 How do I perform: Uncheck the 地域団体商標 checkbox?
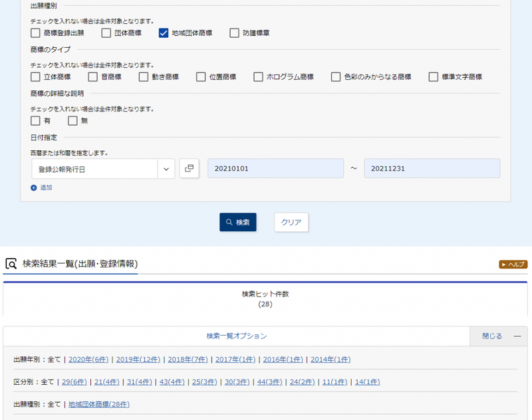(164, 33)
